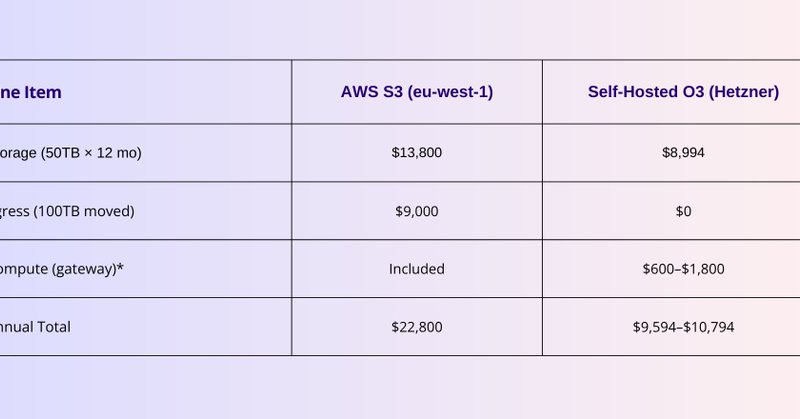Click the blank gradient area below the table
The image size is (800, 419).
(400, 388)
